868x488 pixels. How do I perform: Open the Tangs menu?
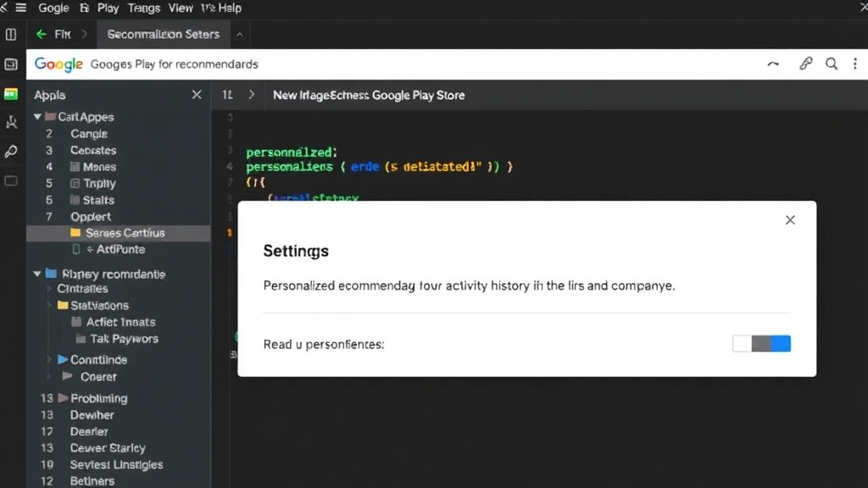coord(144,8)
